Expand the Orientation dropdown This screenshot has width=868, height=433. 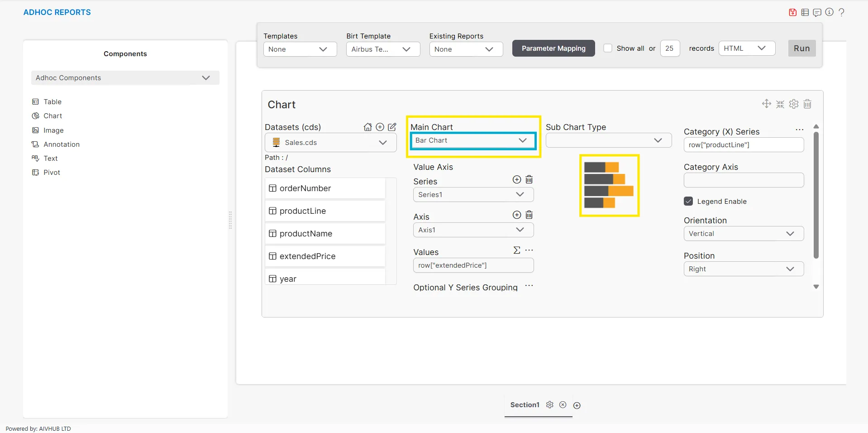pos(743,234)
